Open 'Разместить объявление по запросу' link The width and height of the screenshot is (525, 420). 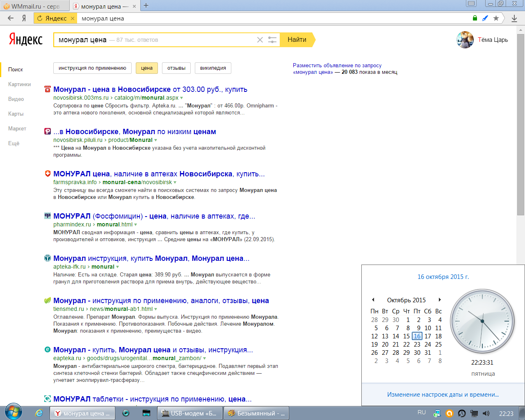pos(337,65)
